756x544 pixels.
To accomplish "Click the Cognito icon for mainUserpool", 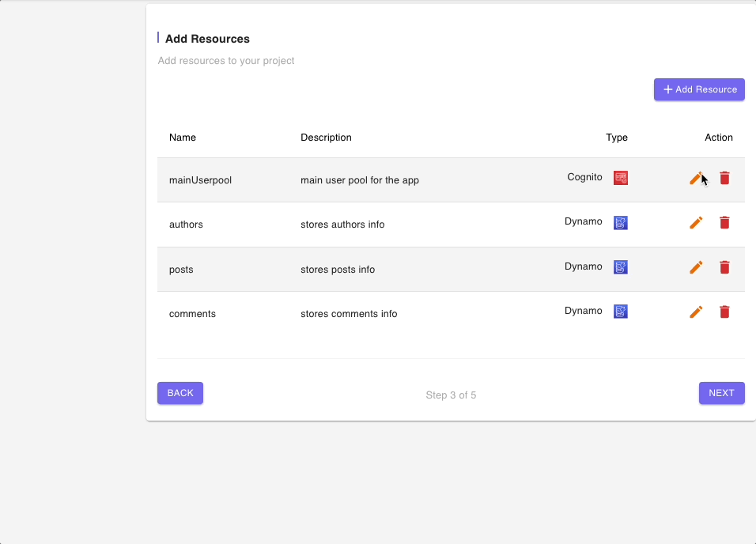I will [x=621, y=178].
